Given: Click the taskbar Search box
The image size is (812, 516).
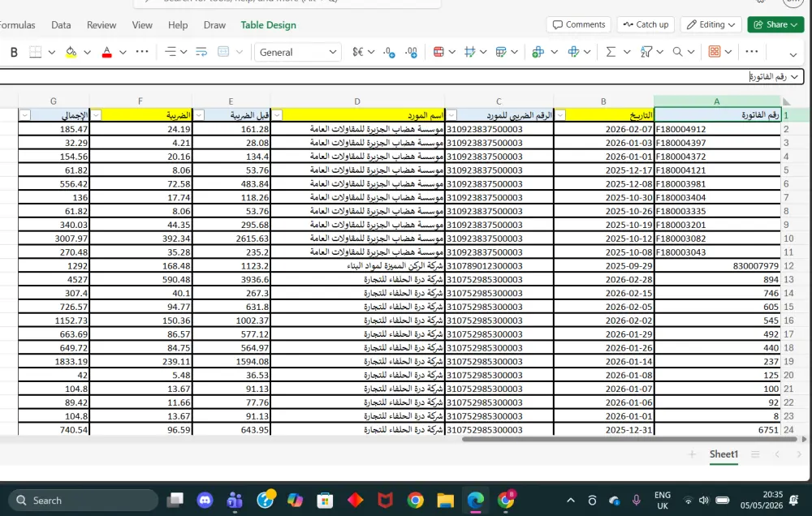Looking at the screenshot, I should click(x=83, y=501).
